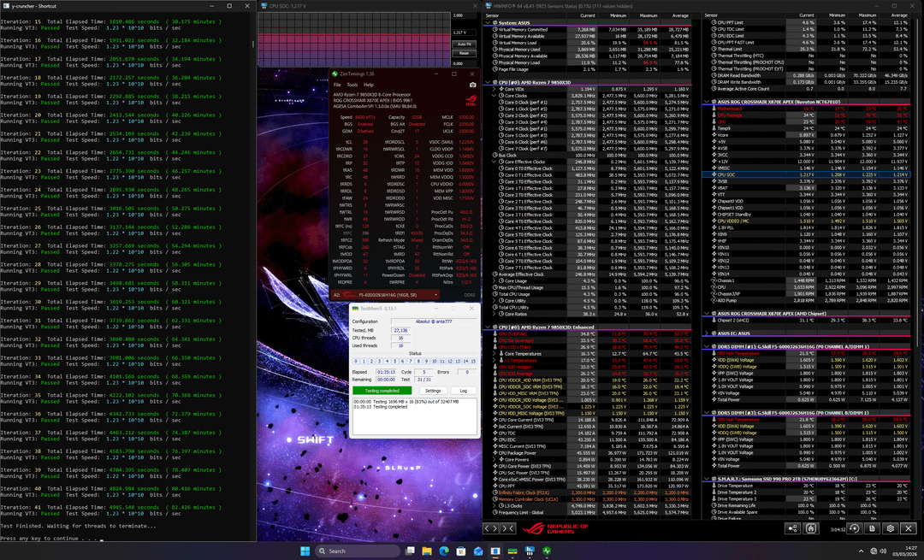Click the HWiNFO network share icon
Screen dimensions: 924x560
791,528
